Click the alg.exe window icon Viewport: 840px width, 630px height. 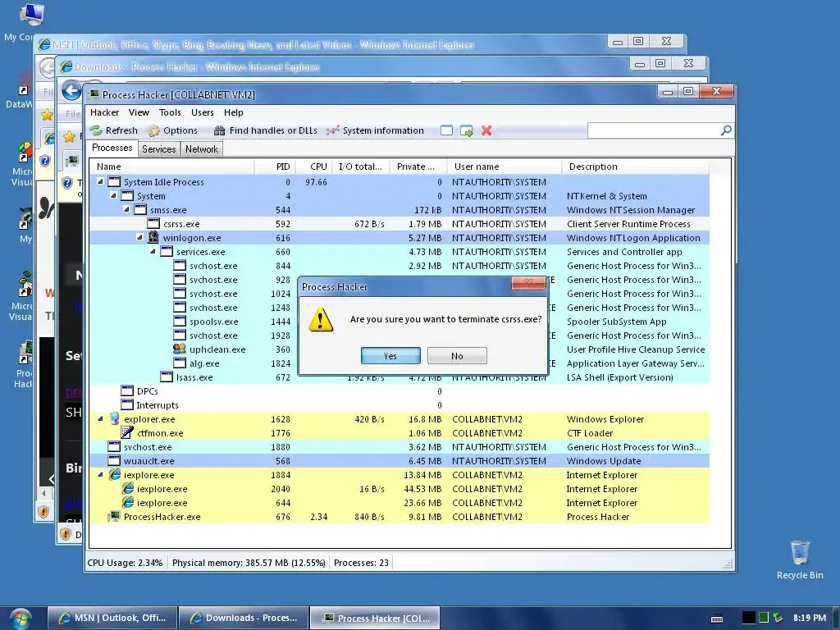(180, 363)
